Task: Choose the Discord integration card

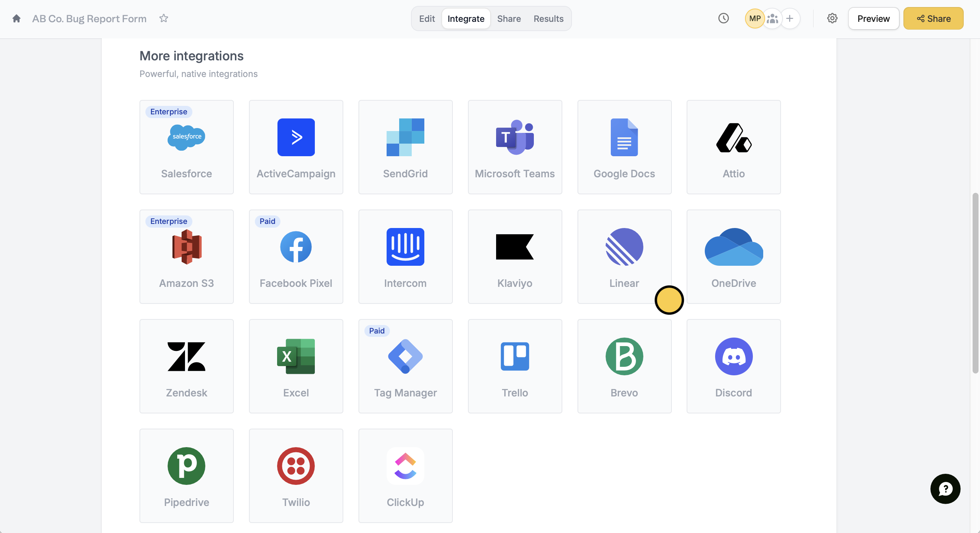Action: tap(733, 366)
